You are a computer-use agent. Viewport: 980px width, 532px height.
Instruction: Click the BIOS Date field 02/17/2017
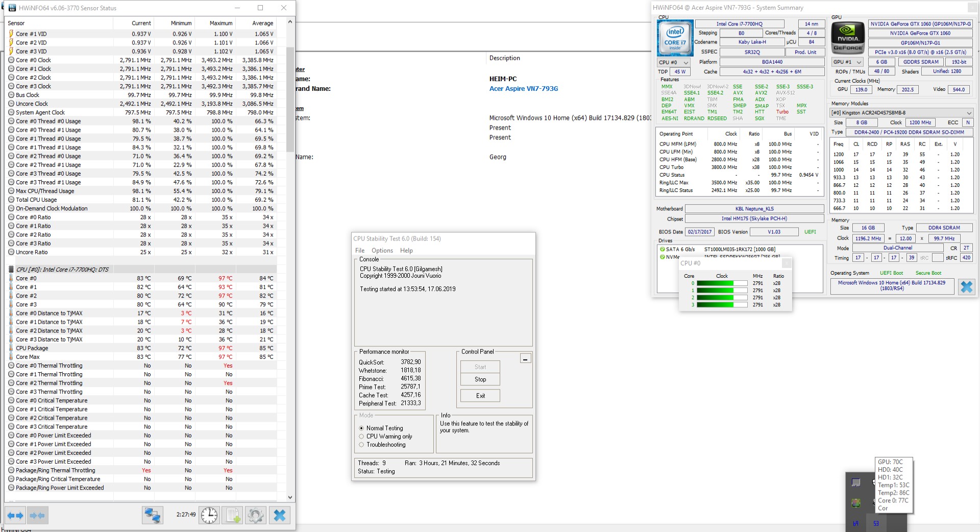[x=699, y=232]
